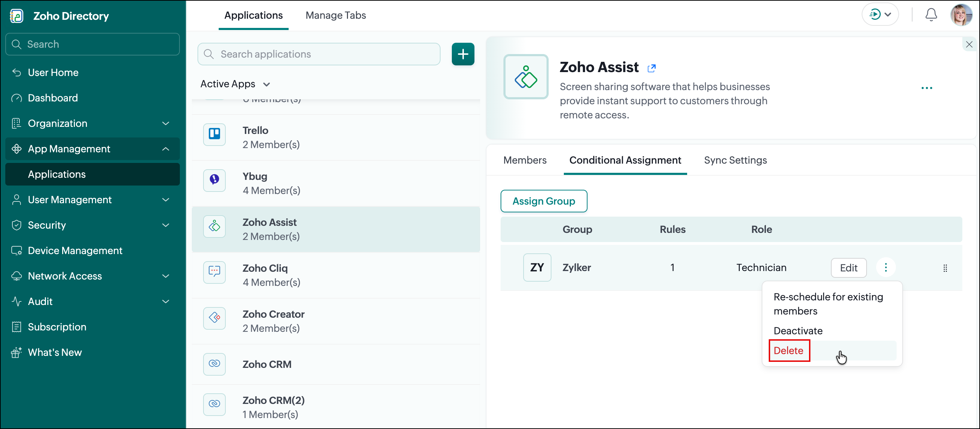Click the Audit pulse icon

[16, 301]
